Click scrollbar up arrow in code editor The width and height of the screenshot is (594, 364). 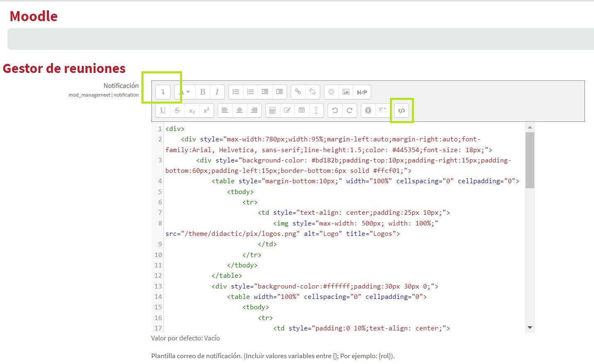click(530, 127)
